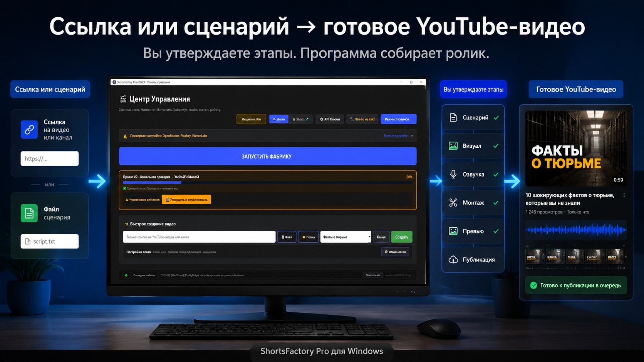Click the checkmark next to Визуал
Screen dimensions: 644x362
coord(496,146)
